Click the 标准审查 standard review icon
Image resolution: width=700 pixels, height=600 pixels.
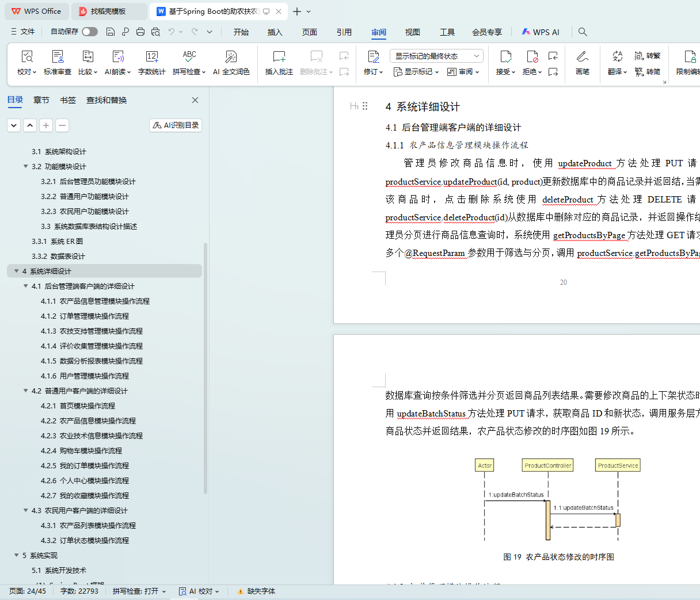pos(58,57)
